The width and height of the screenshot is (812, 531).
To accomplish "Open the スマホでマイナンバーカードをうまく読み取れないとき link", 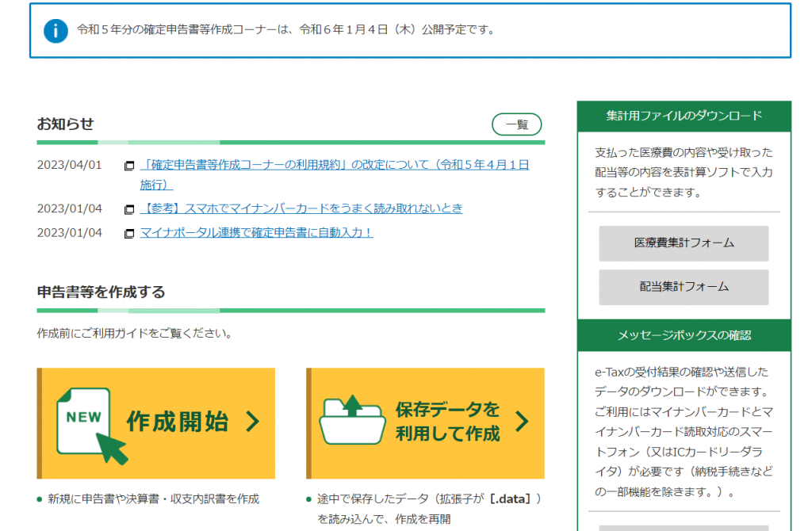I will point(301,208).
